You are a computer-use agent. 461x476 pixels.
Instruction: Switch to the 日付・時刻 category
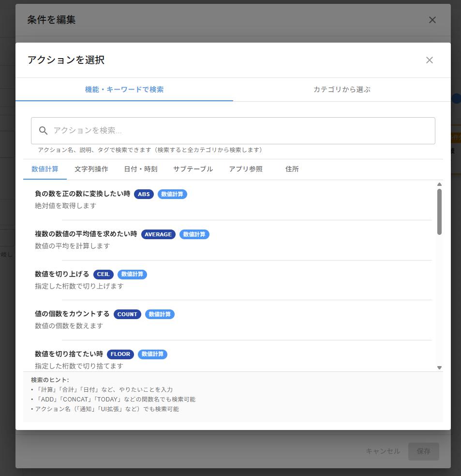pos(140,169)
